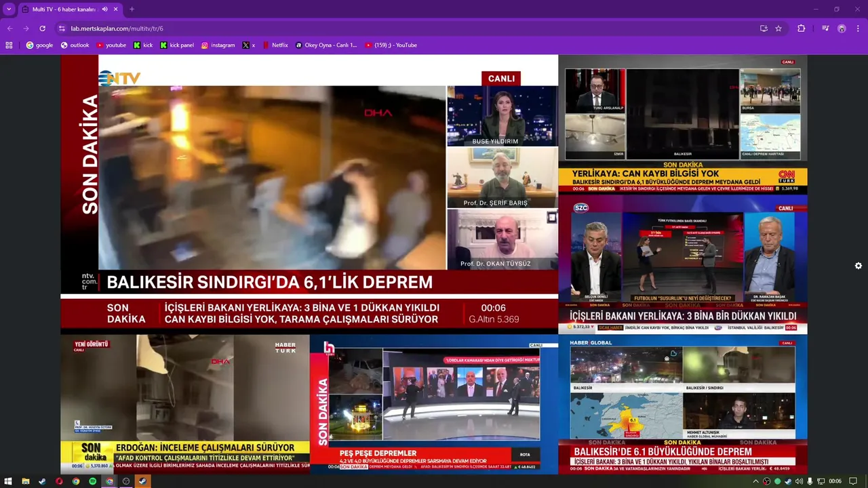868x488 pixels.
Task: Bookmark this page with the star
Action: pos(778,28)
